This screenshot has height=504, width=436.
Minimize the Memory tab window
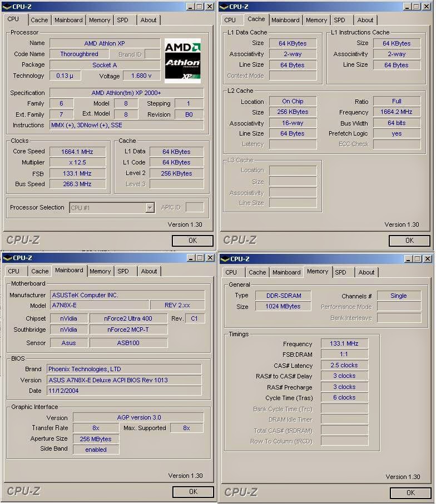[409, 259]
